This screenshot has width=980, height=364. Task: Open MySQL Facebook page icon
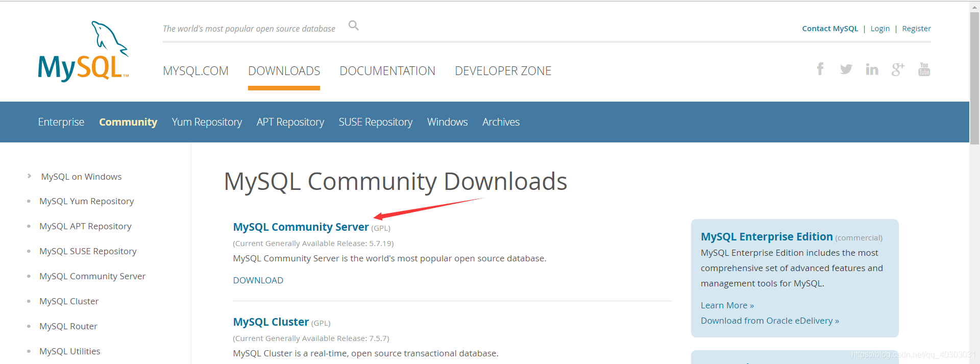[820, 69]
